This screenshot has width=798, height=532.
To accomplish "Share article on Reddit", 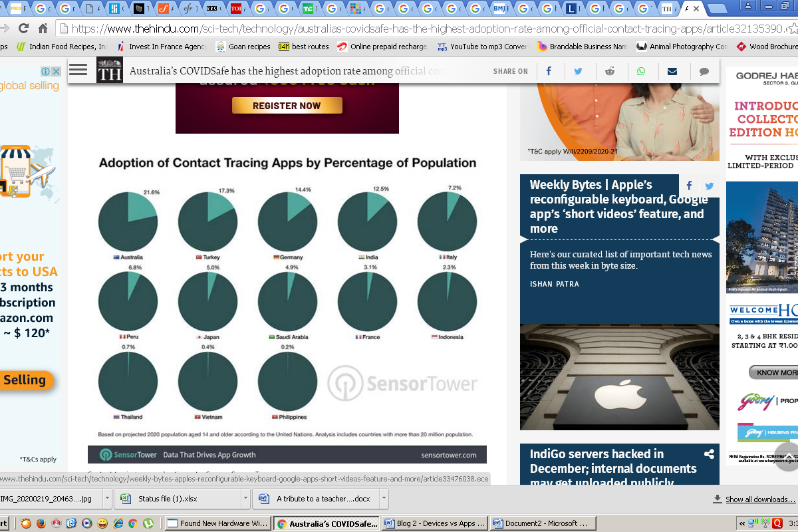I will click(610, 71).
